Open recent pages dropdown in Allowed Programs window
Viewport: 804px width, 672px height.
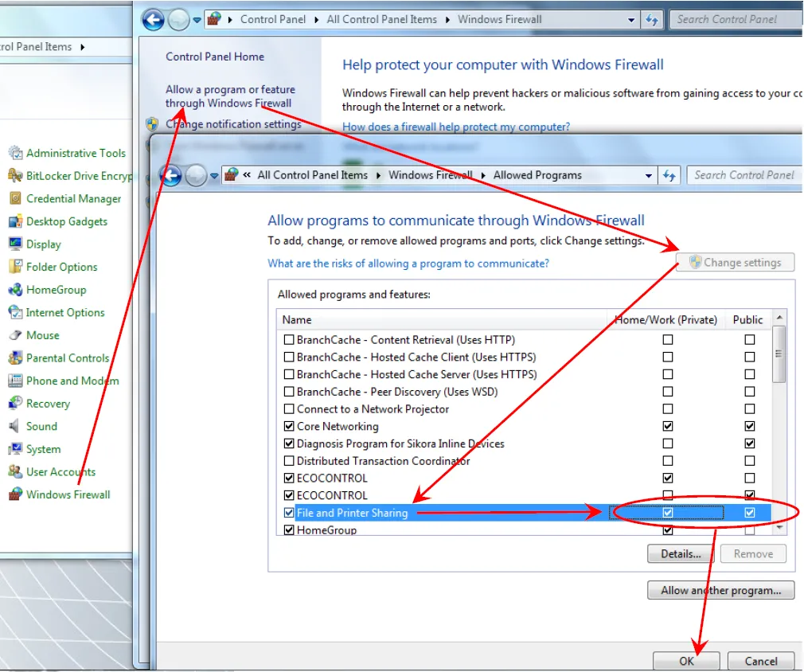[214, 176]
